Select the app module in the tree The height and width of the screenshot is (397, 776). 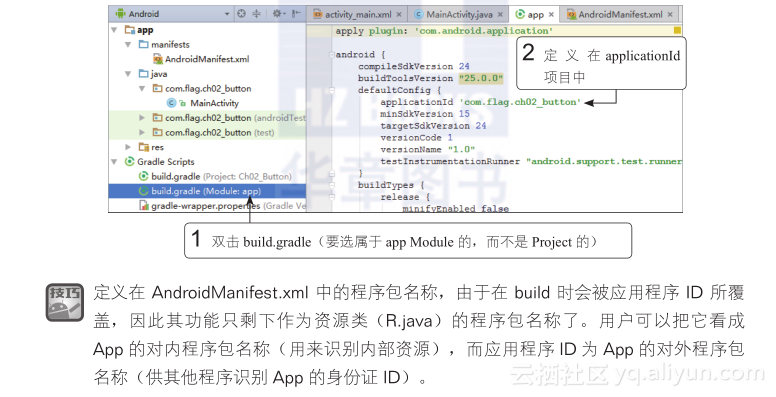pos(145,30)
